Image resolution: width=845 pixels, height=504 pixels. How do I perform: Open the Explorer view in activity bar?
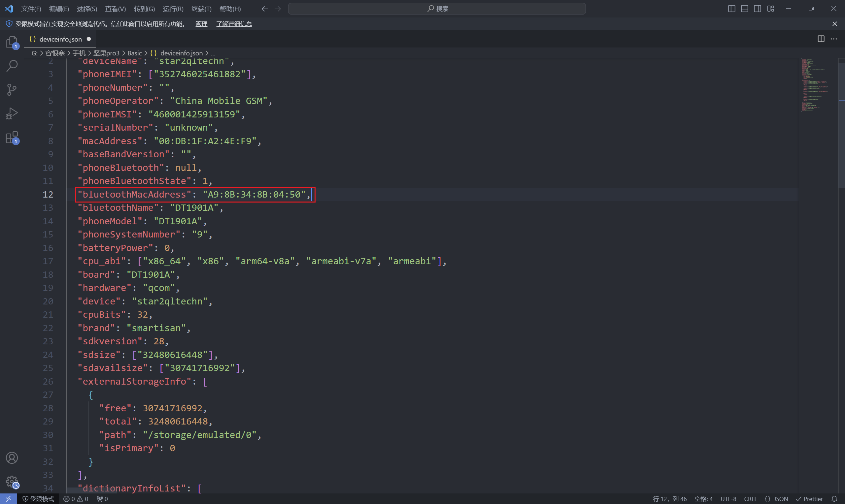click(x=12, y=43)
